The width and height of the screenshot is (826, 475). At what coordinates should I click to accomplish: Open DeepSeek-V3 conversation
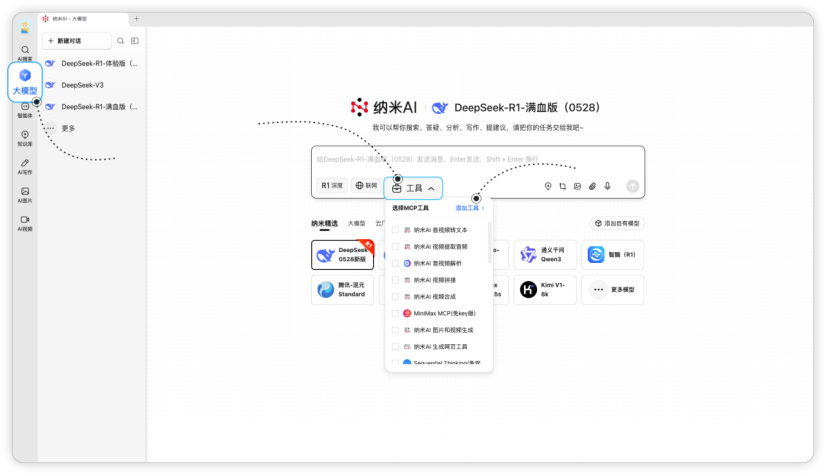pos(93,85)
